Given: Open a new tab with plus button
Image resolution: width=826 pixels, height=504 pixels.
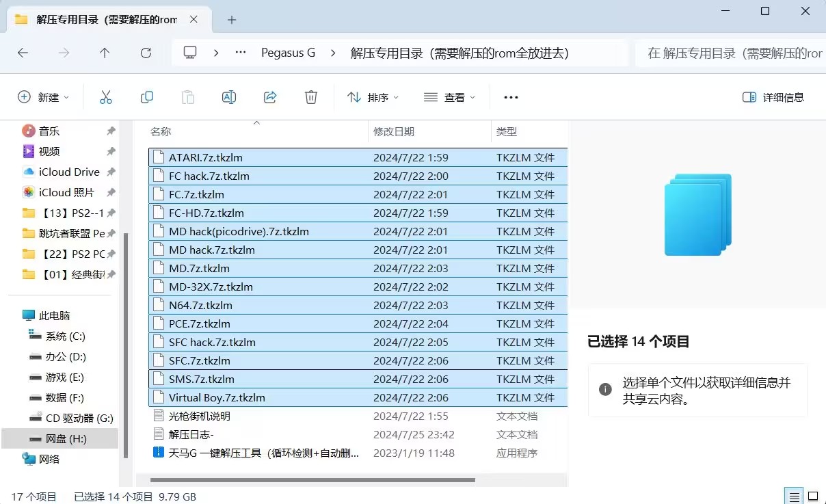Looking at the screenshot, I should (232, 20).
